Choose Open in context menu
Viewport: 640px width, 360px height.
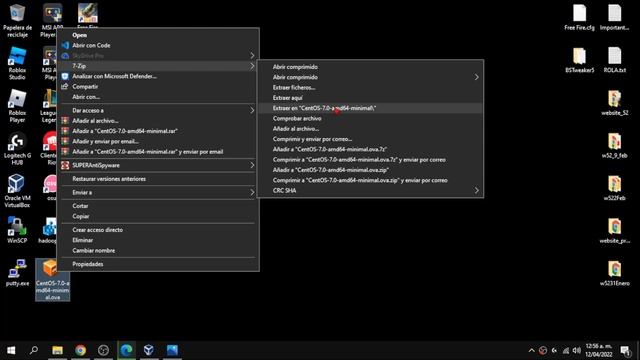[x=158, y=35]
